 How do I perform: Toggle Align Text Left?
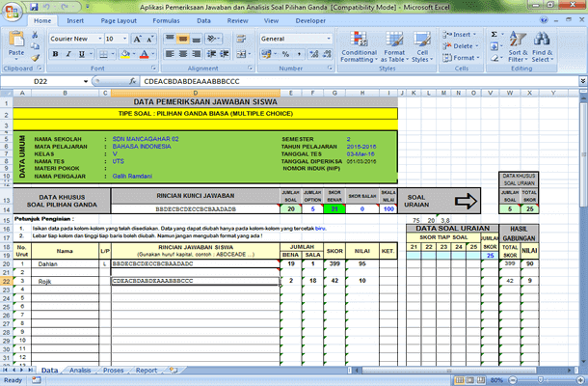tap(170, 54)
